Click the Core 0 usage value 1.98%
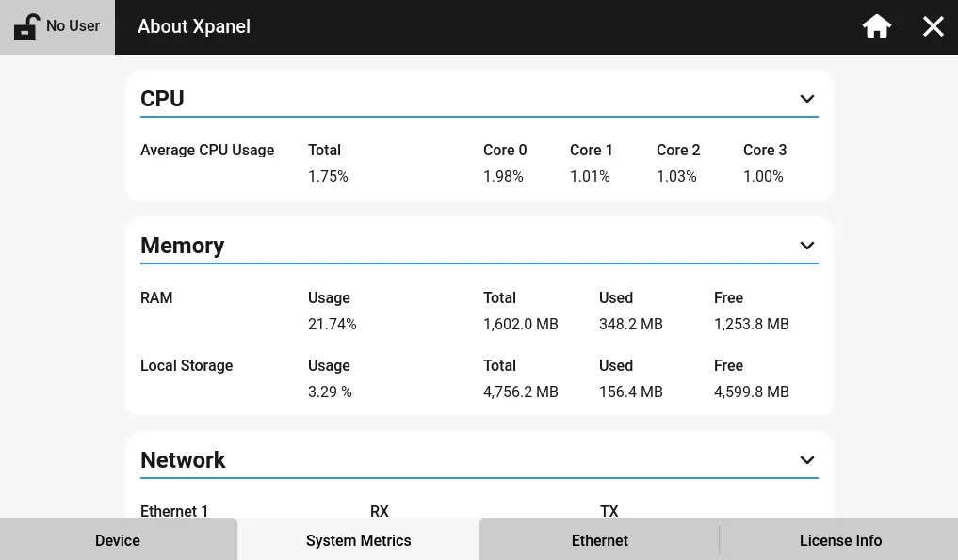Image resolution: width=958 pixels, height=560 pixels. coord(503,177)
